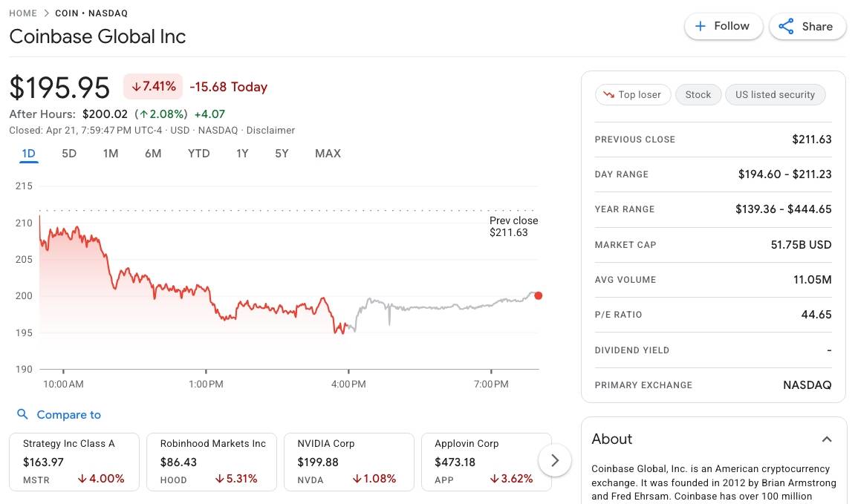Collapse the About section

pyautogui.click(x=827, y=439)
